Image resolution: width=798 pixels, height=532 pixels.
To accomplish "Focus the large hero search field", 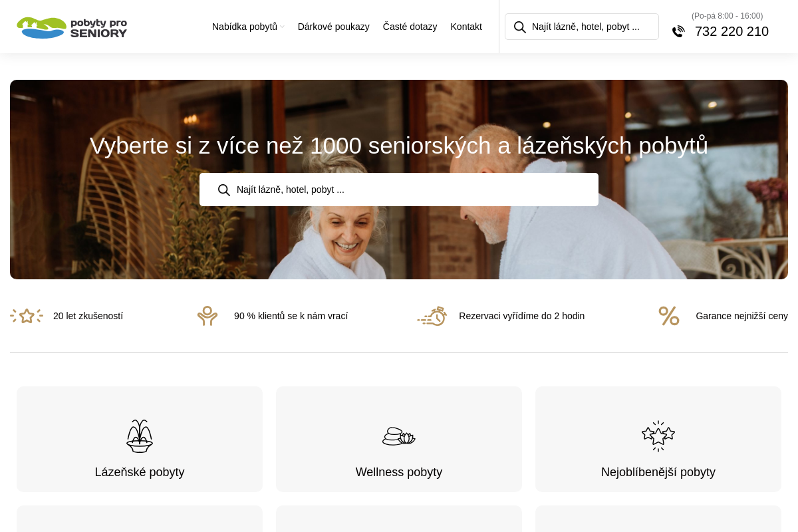I will (x=399, y=190).
